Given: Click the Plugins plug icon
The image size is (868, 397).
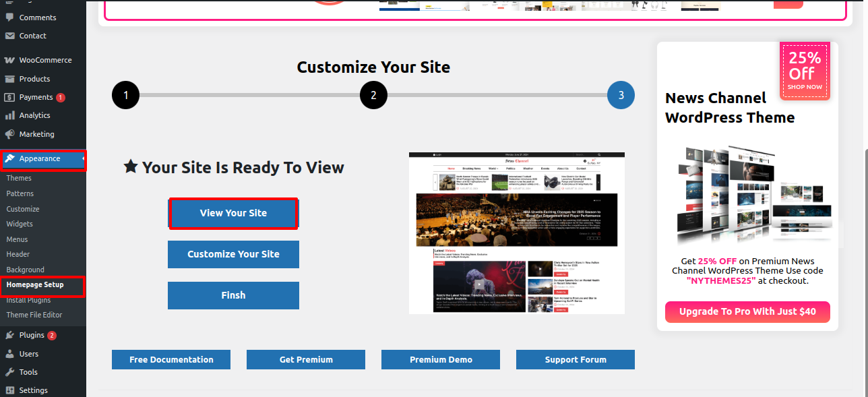Looking at the screenshot, I should [9, 335].
